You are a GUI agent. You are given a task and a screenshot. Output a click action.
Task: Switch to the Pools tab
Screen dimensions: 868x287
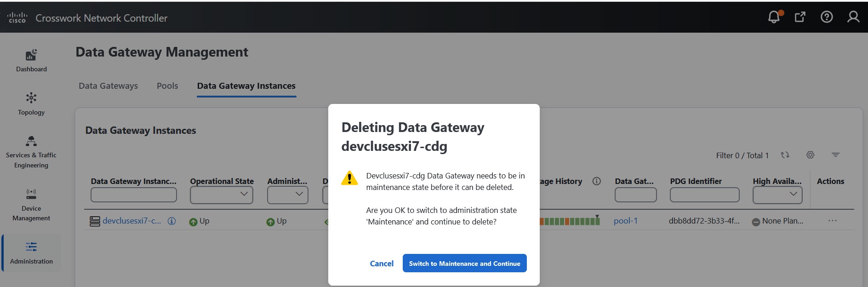167,86
